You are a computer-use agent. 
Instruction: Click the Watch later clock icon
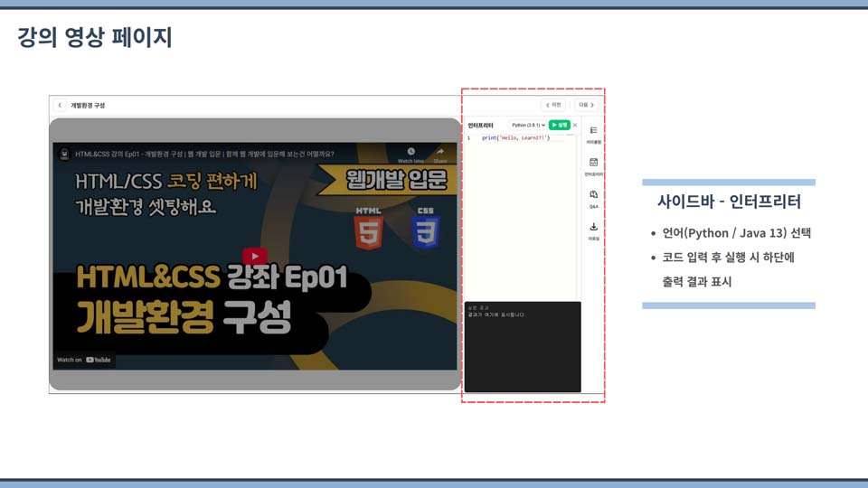pos(410,152)
